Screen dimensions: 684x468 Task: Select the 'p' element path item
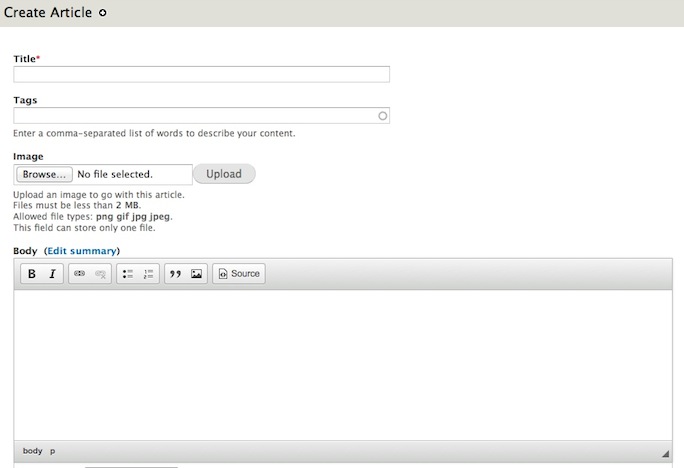click(52, 451)
